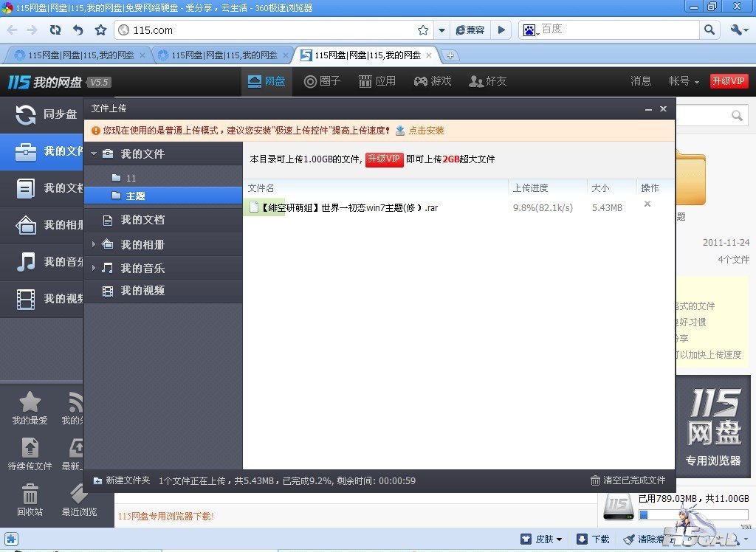Click the plus extension icon bottom left
756x552 pixels.
pyautogui.click(x=12, y=539)
